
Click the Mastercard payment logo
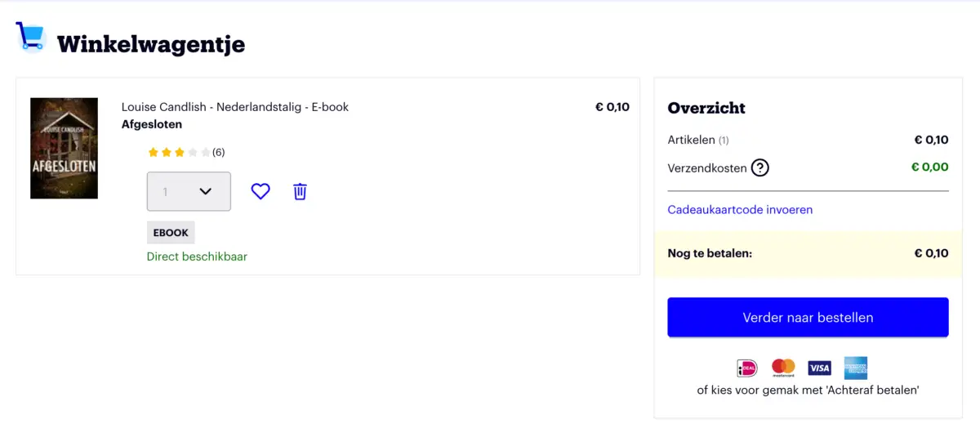point(783,368)
